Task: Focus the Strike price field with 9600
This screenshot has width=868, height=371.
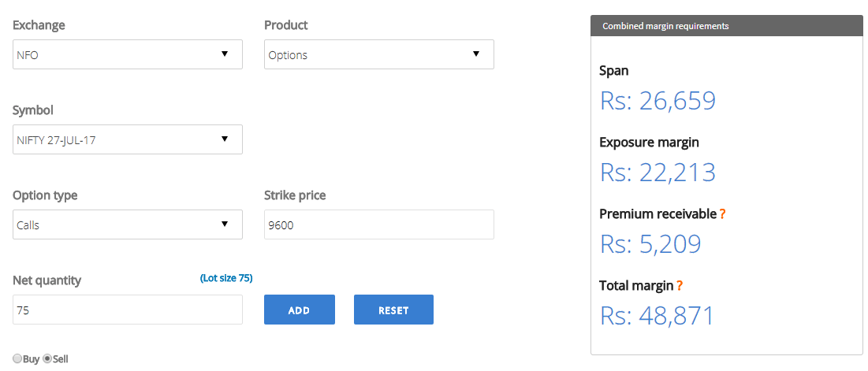Action: [378, 224]
